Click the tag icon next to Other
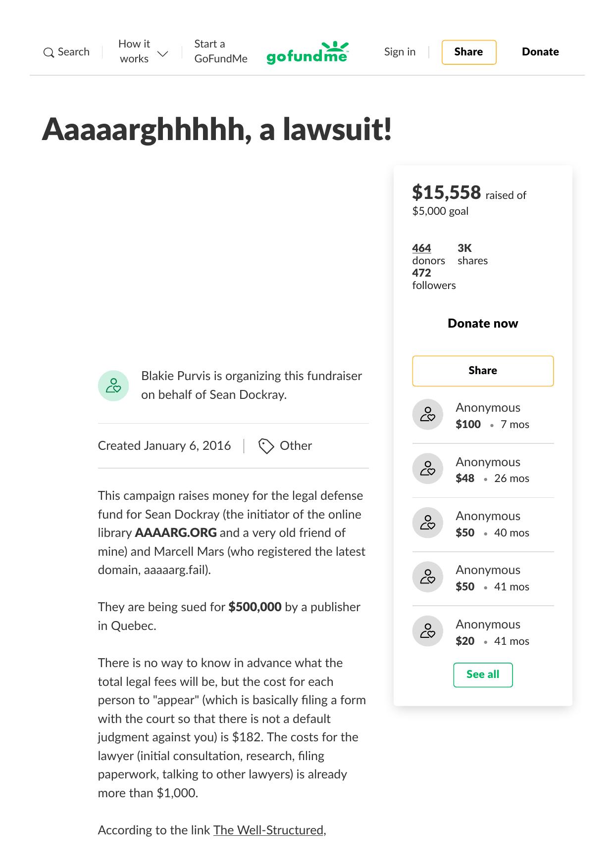The width and height of the screenshot is (614, 868). (x=266, y=446)
